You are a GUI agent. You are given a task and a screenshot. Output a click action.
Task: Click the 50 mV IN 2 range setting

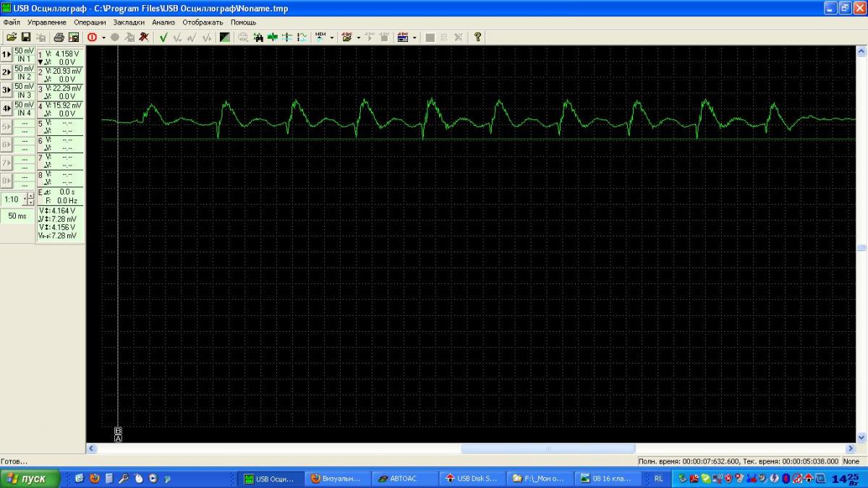[x=24, y=72]
